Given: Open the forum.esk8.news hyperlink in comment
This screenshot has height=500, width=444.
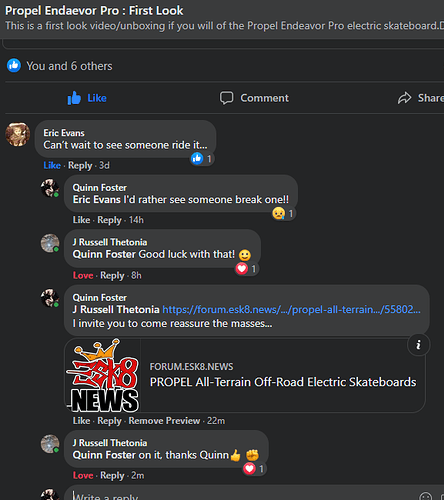Looking at the screenshot, I should [x=291, y=310].
